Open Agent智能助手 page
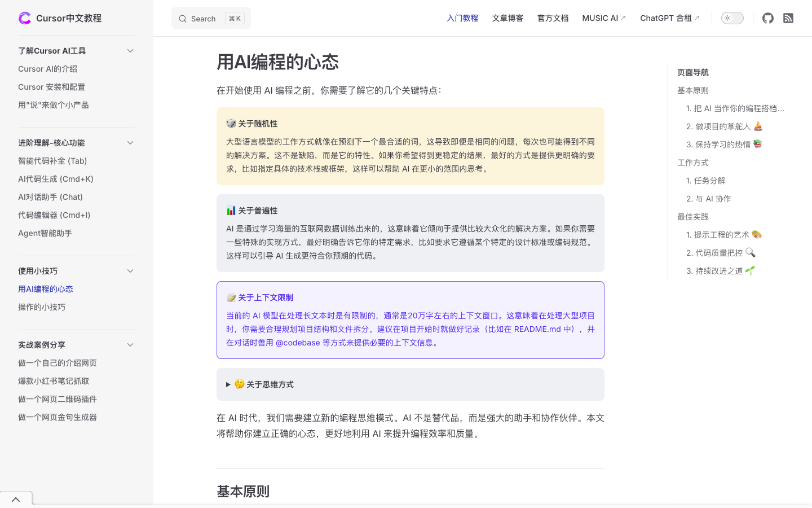Viewport: 812px width, 508px height. (45, 233)
